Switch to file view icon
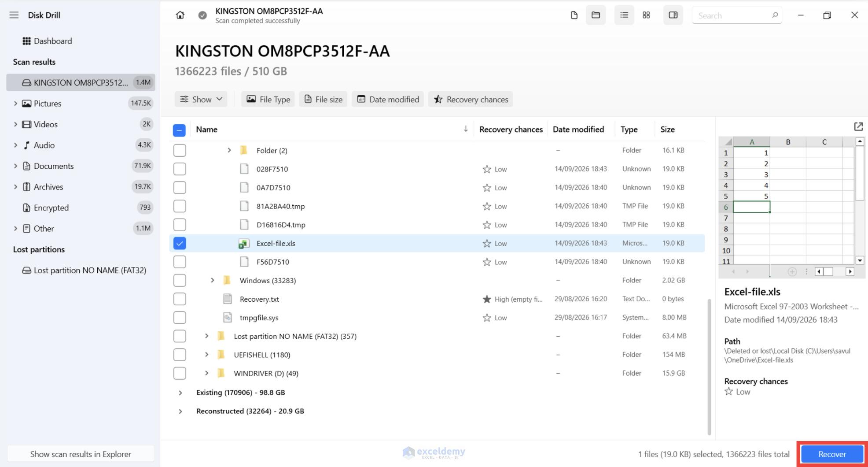Image resolution: width=868 pixels, height=467 pixels. pos(574,15)
